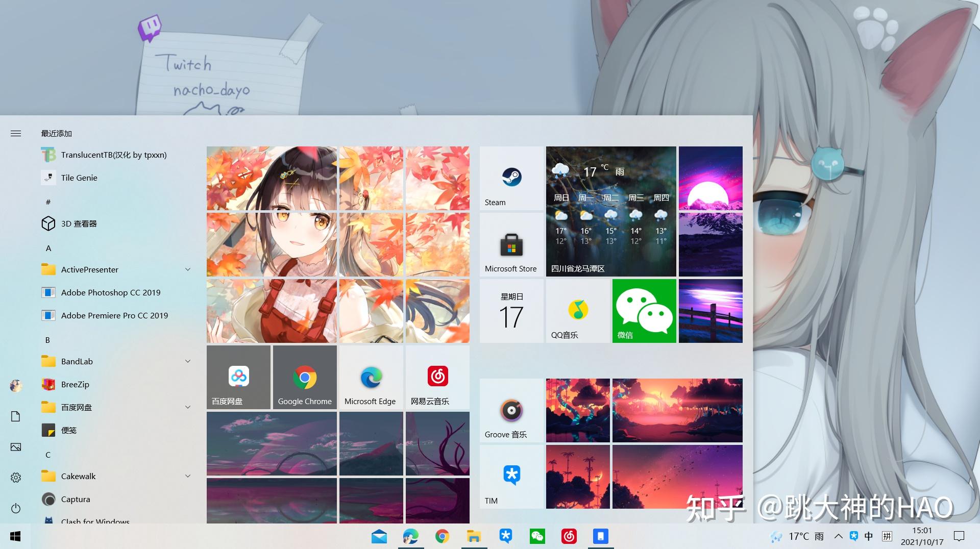Launch Google Chrome from its tile
The image size is (980, 549).
tap(304, 377)
